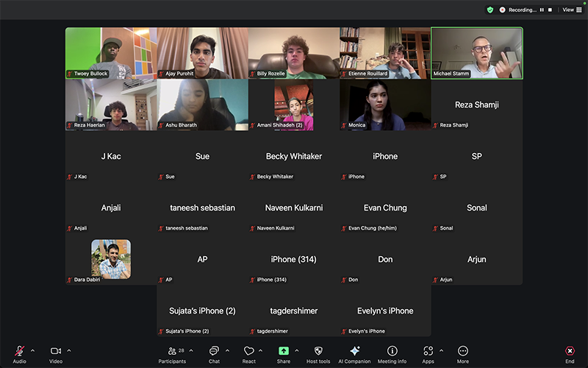This screenshot has width=588, height=368.
Task: Turn on camera with Video button
Action: pos(56,352)
